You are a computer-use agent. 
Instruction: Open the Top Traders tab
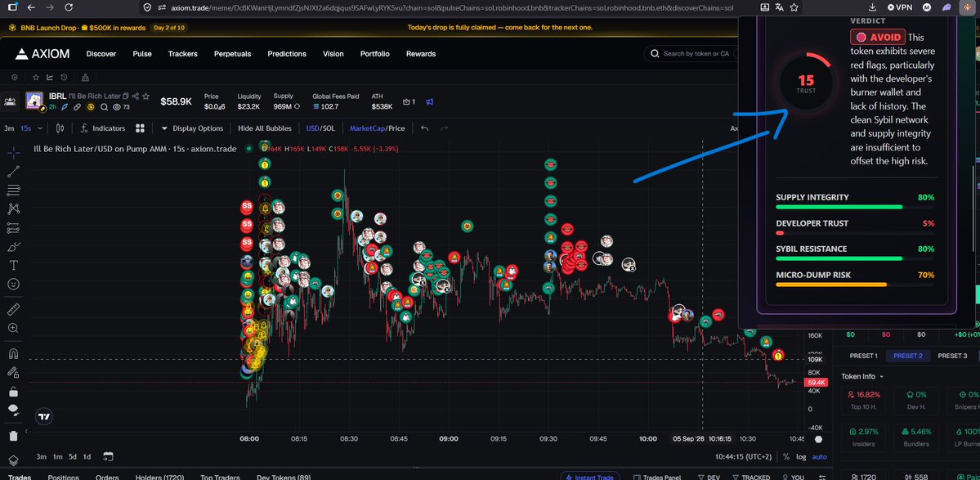[220, 478]
